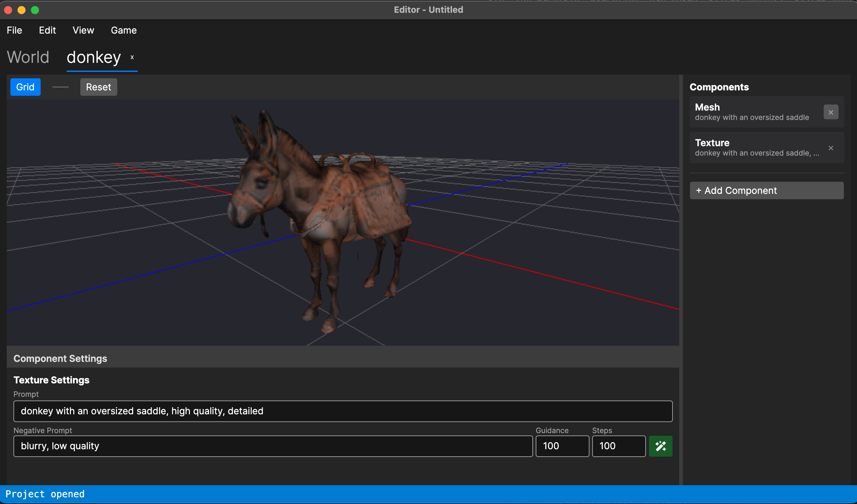Switch to the World tab
Viewport: 857px width, 504px height.
pyautogui.click(x=28, y=57)
